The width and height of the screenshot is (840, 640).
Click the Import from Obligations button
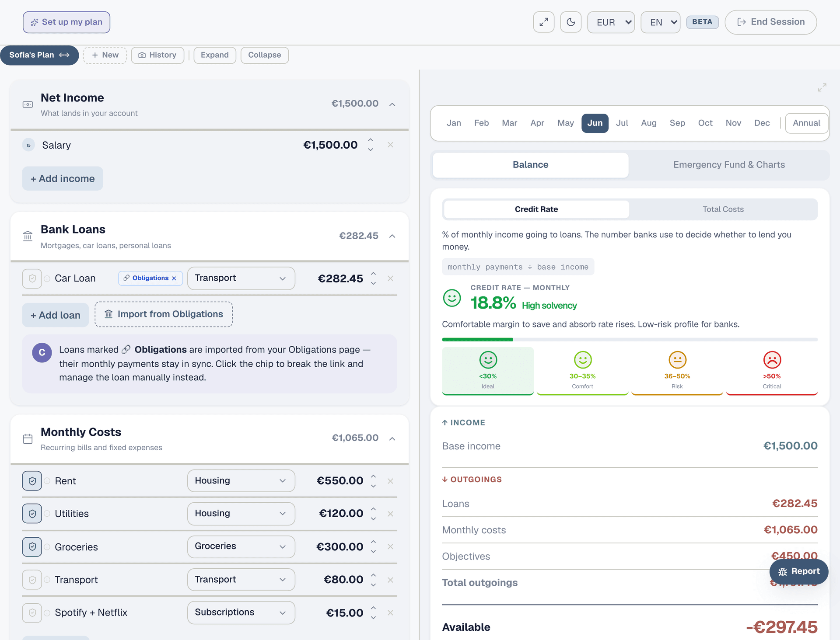tap(164, 314)
